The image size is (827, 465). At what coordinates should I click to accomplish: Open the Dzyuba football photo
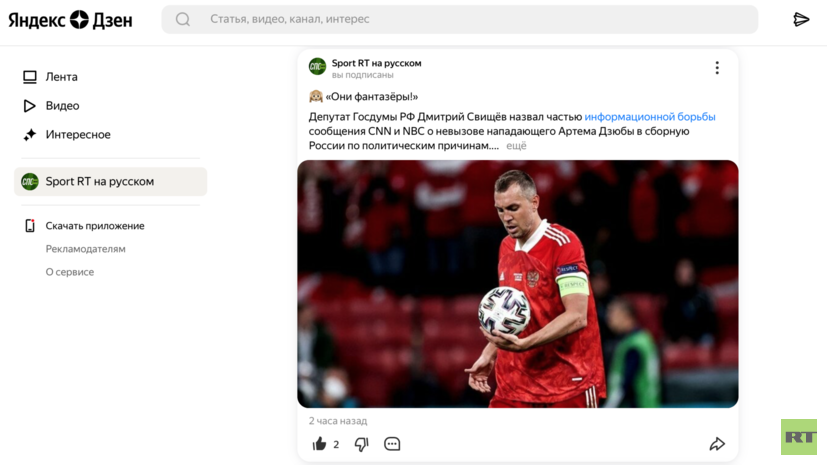(517, 284)
